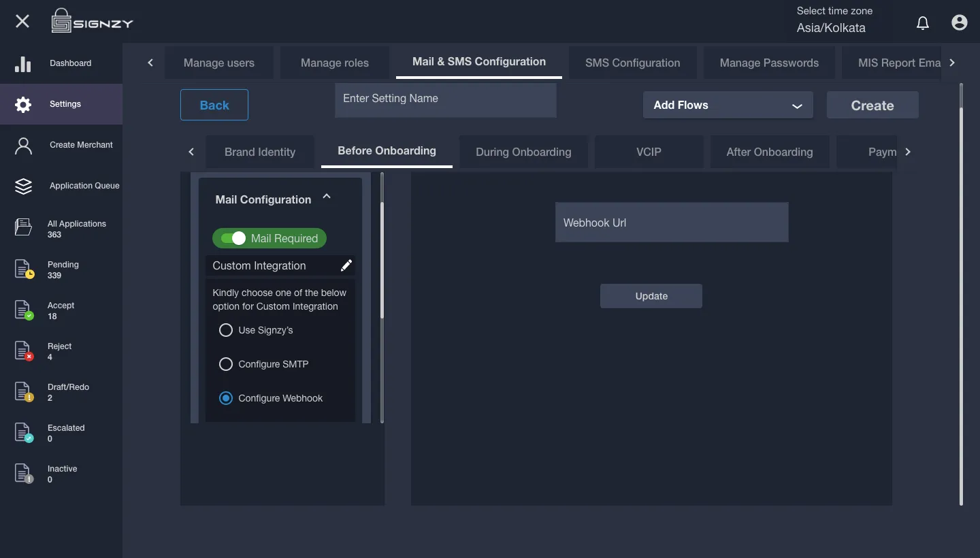Open the Escalated 0 list
This screenshot has width=980, height=558.
pos(61,433)
